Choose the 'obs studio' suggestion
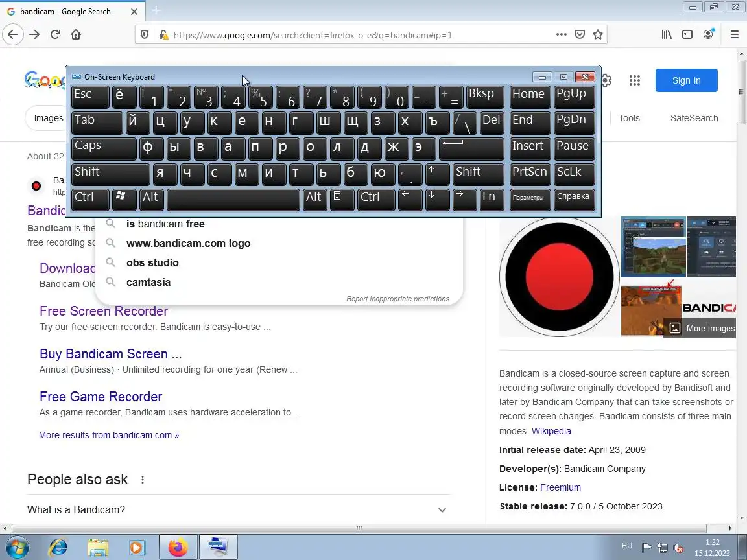The height and width of the screenshot is (560, 747). coord(279,263)
